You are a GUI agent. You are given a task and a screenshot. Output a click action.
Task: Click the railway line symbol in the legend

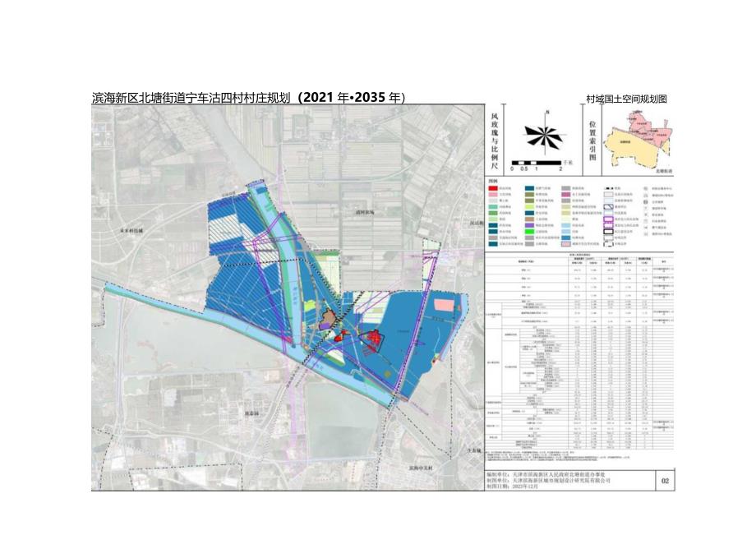pyautogui.click(x=608, y=187)
